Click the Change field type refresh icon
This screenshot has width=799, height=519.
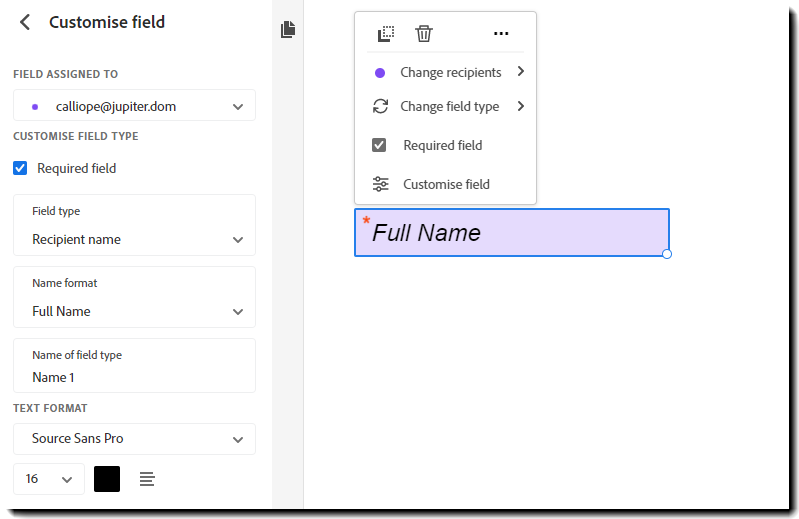[x=380, y=106]
